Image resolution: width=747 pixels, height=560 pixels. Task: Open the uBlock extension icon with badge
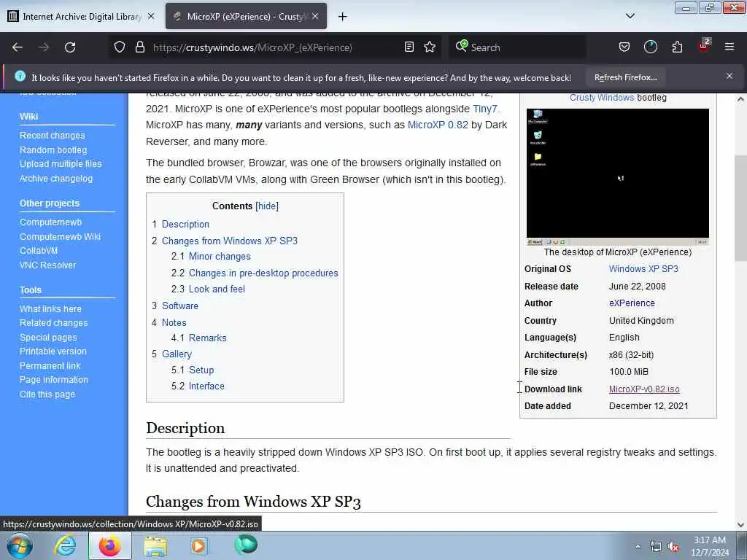point(704,46)
